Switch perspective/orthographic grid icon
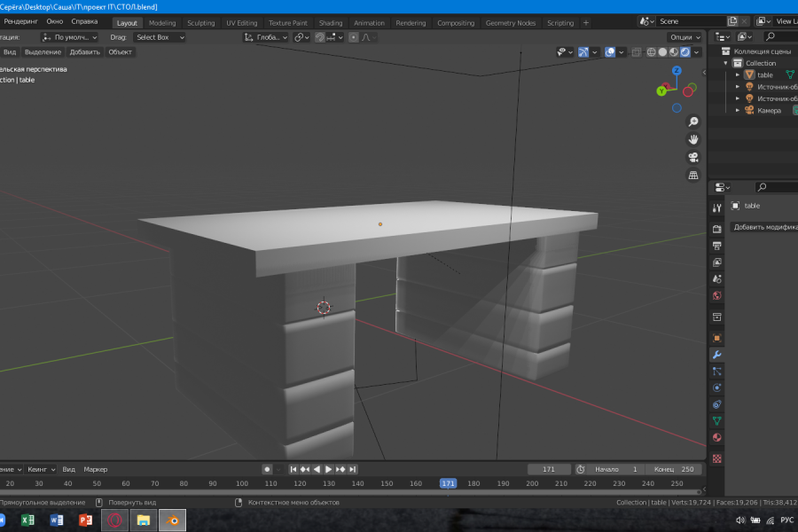The width and height of the screenshot is (798, 532). (693, 176)
